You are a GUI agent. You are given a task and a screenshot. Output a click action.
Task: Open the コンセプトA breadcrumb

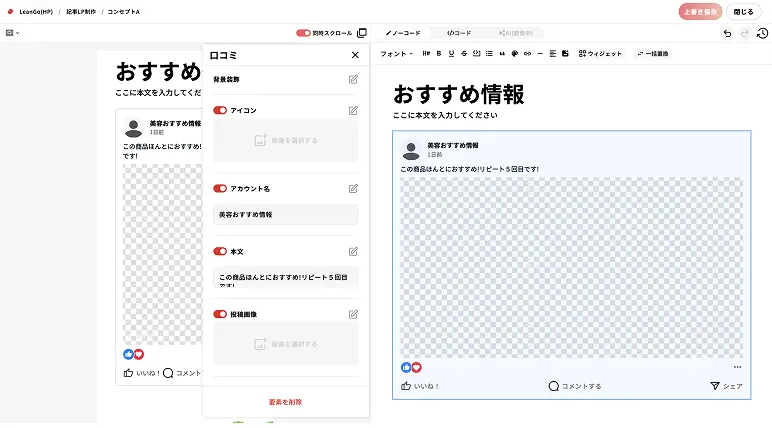(x=124, y=12)
